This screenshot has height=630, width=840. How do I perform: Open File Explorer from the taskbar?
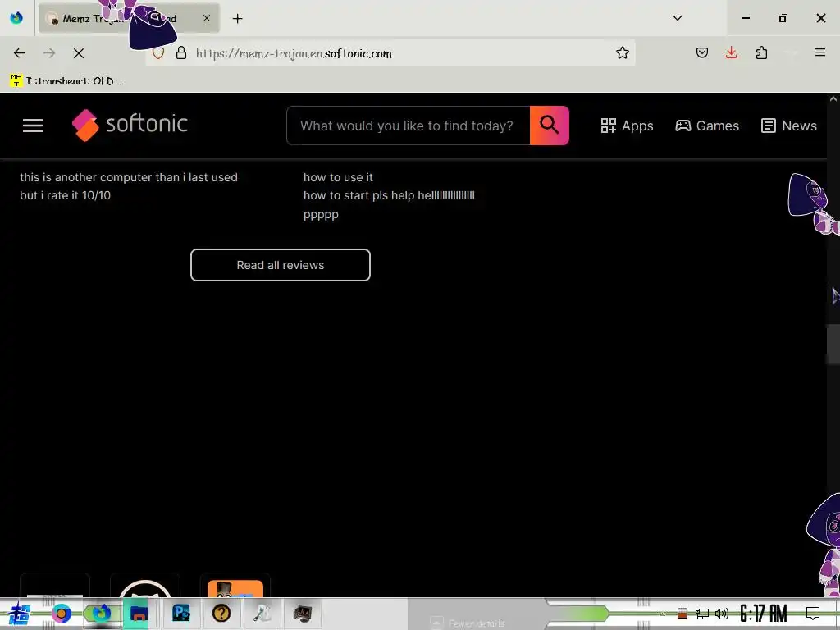139,614
